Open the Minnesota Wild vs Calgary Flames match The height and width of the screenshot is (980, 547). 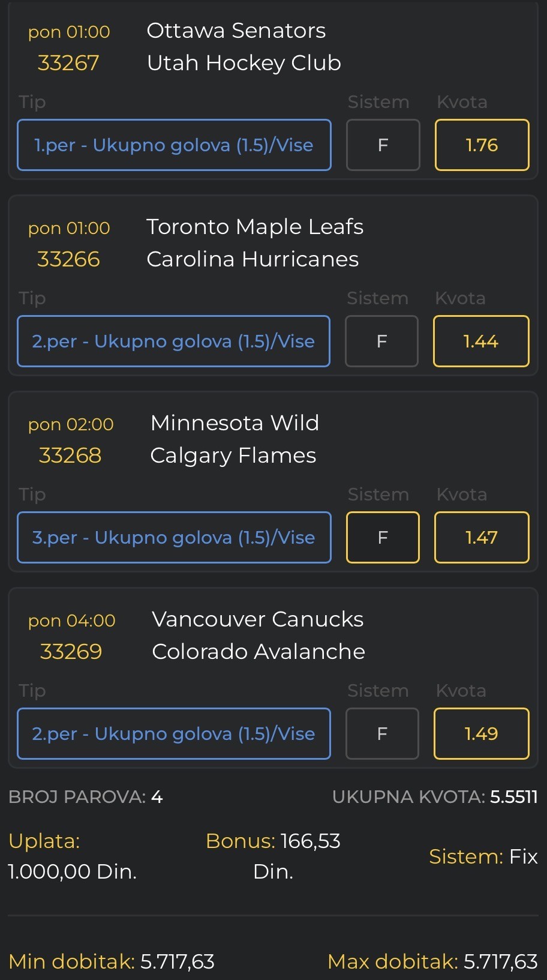click(x=234, y=439)
